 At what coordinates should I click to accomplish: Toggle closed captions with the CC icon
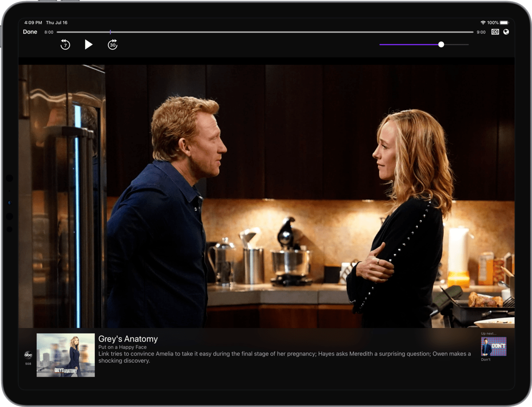point(495,32)
